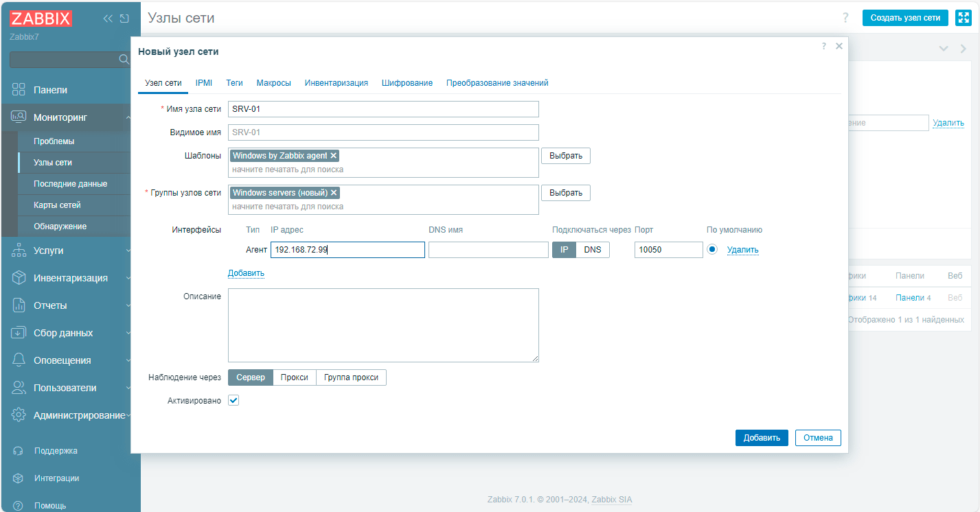Collapse sidebar with double-chevron icon
980x512 pixels.
(x=107, y=19)
